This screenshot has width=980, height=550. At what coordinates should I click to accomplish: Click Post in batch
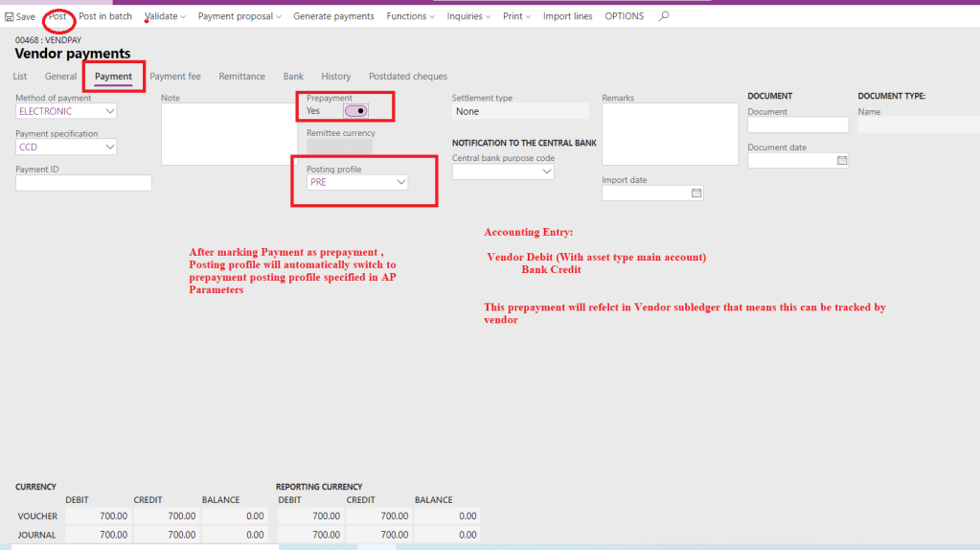[105, 16]
